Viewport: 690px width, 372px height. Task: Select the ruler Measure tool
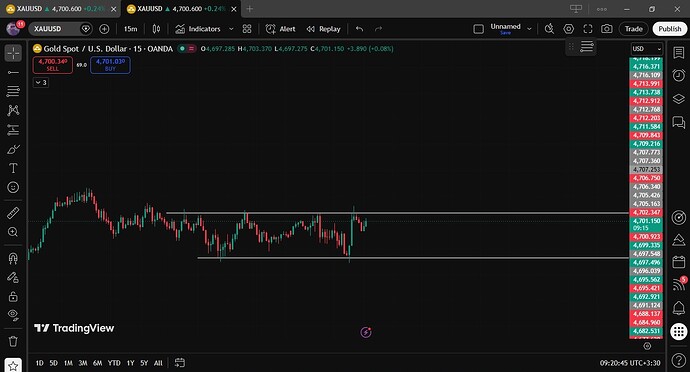click(13, 213)
